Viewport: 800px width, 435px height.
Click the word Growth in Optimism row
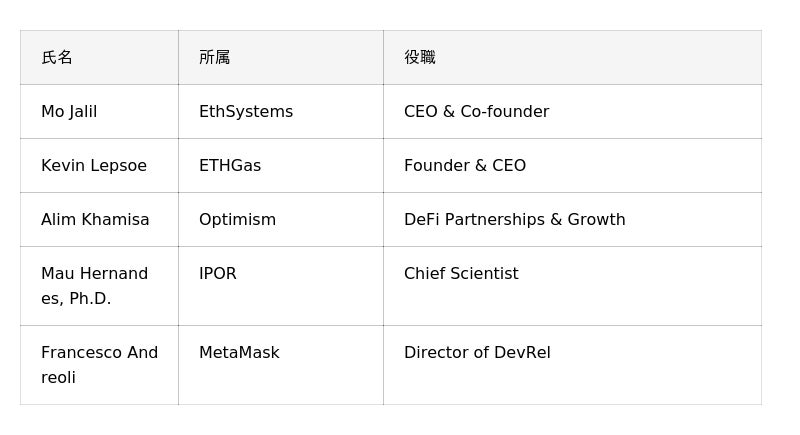click(x=596, y=220)
